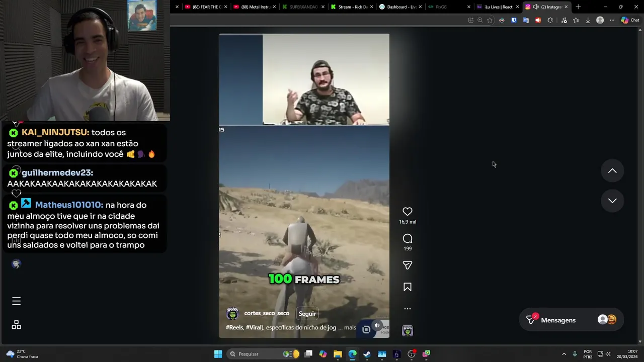644x362 pixels.
Task: Open the browser profile avatar
Action: 600,20
